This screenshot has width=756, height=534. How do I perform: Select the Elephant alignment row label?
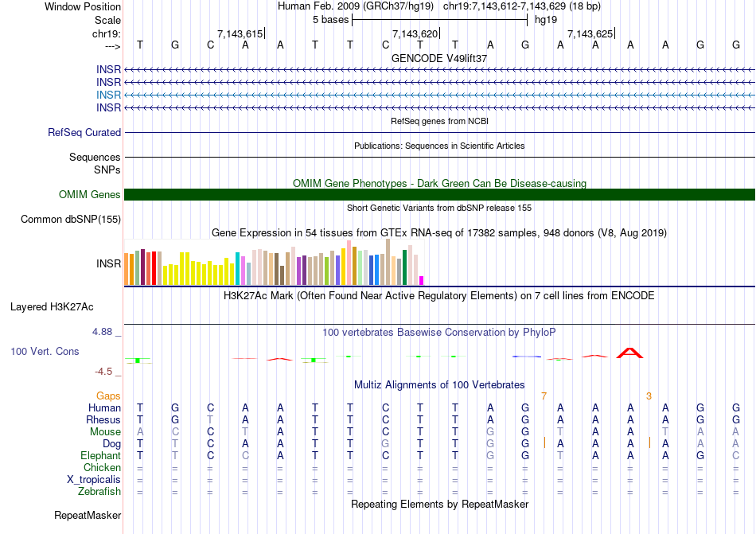click(x=100, y=456)
